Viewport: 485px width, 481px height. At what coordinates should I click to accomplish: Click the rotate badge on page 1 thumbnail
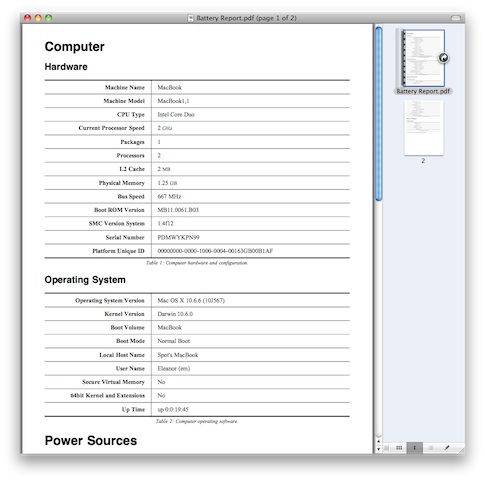coord(443,58)
